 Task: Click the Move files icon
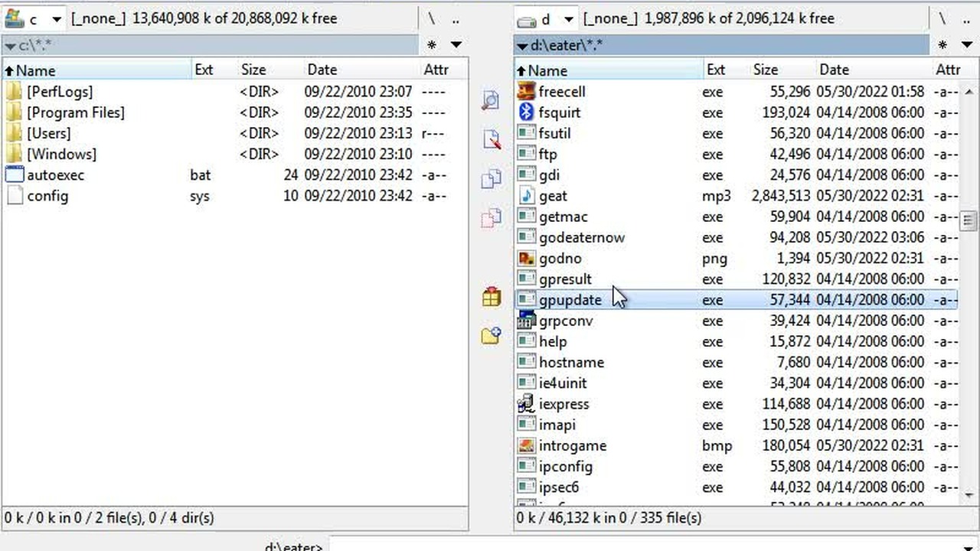[x=491, y=219]
